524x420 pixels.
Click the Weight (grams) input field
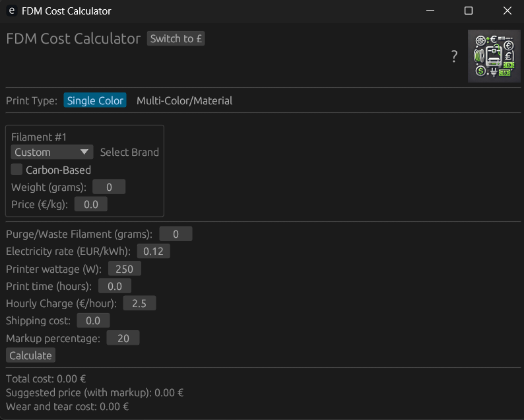(x=109, y=187)
